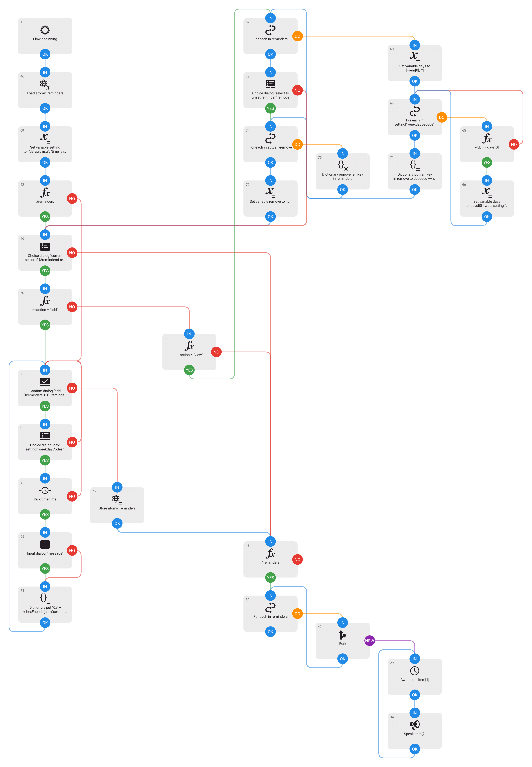
Task: Click the clock icon in Pick time block
Action: [45, 490]
